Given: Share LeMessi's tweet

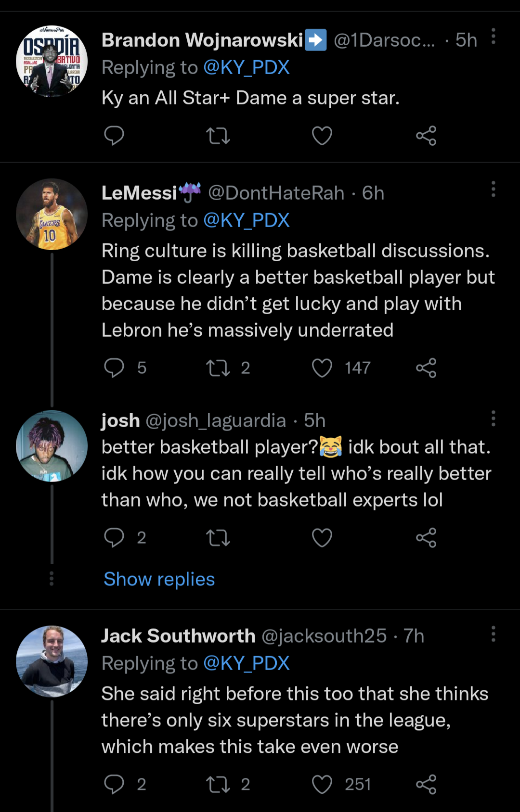Looking at the screenshot, I should point(426,368).
